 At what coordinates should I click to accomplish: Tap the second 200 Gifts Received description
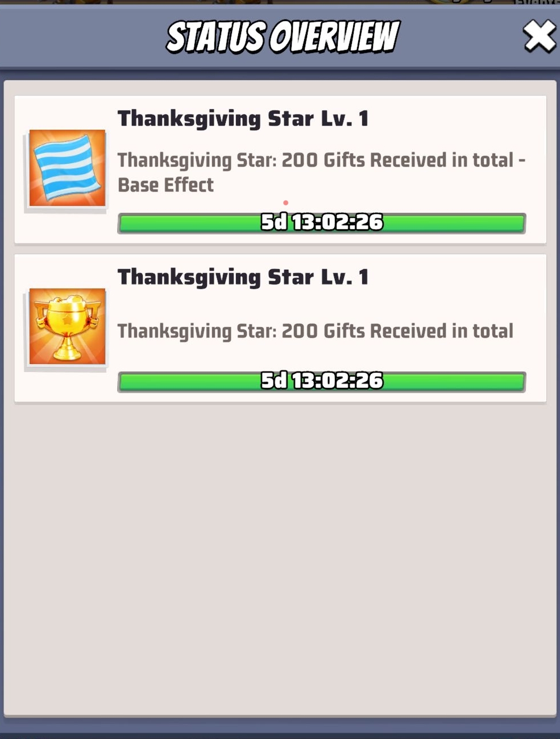click(x=315, y=331)
